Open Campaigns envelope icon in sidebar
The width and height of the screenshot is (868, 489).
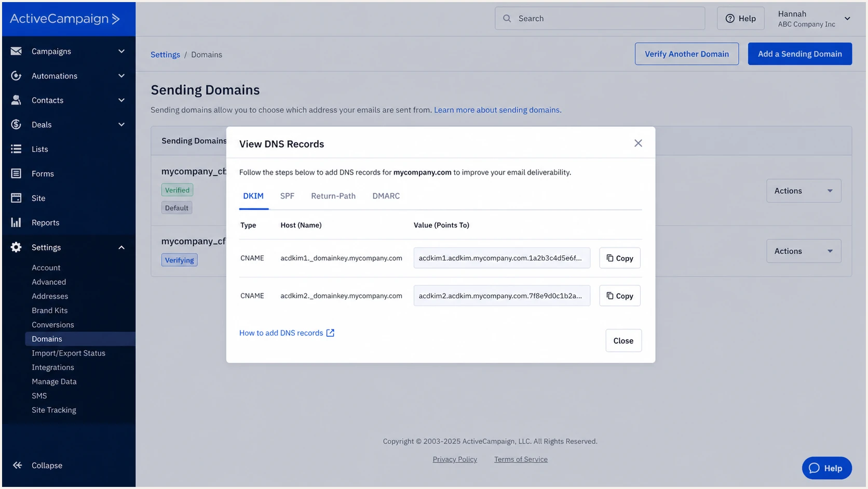(x=16, y=51)
